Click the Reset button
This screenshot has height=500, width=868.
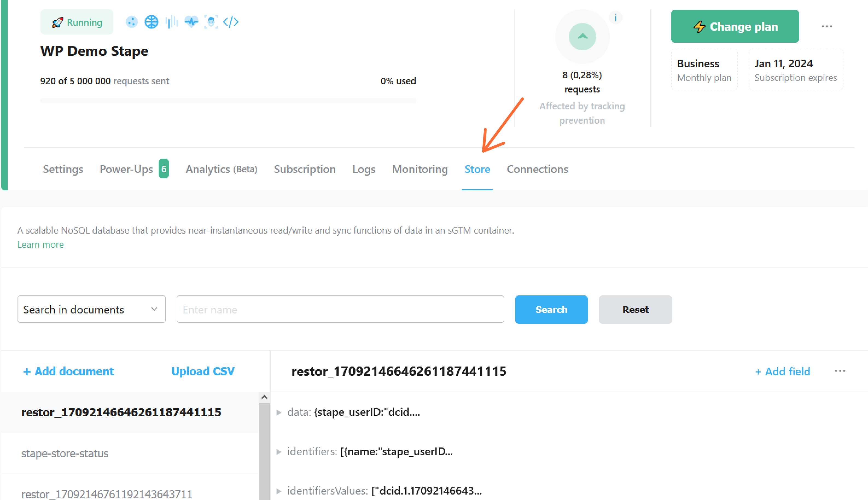tap(635, 309)
